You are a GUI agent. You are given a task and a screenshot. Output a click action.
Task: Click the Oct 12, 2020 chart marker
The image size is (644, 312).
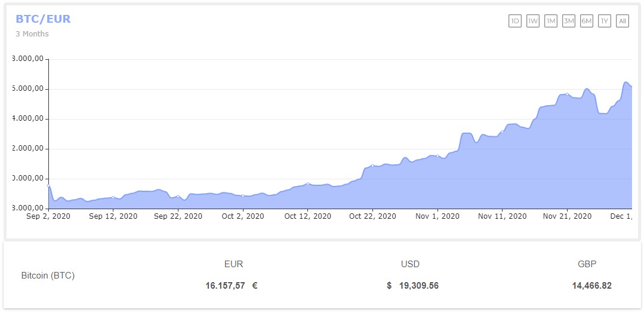307,183
